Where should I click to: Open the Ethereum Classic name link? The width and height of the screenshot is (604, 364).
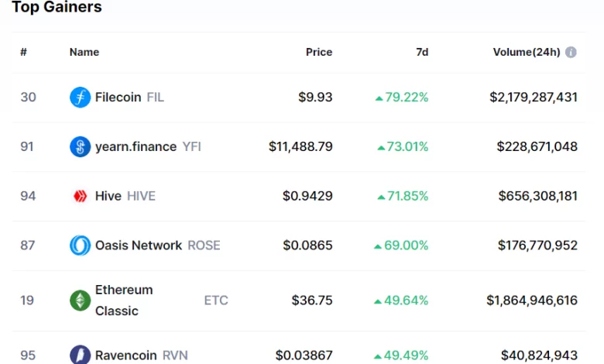coord(124,300)
